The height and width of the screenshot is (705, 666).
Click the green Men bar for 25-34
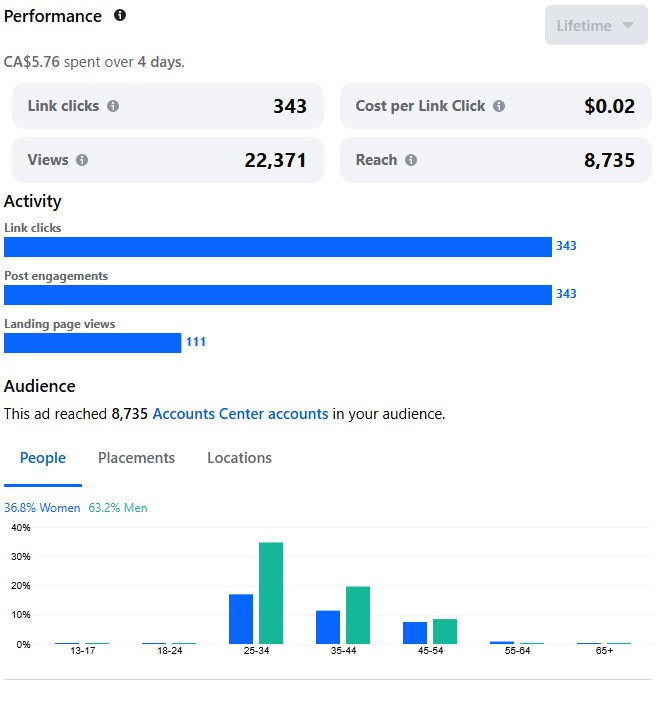click(x=271, y=593)
